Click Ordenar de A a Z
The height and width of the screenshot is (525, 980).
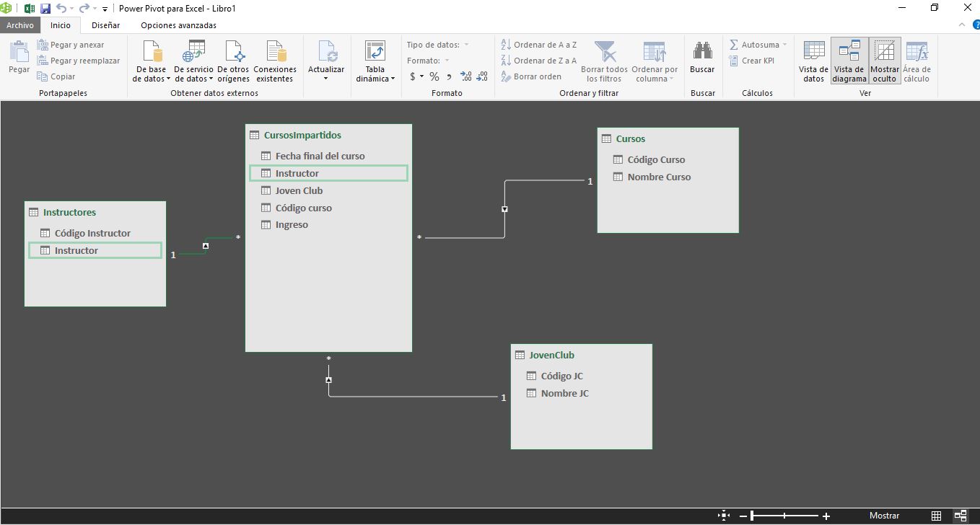coord(539,45)
